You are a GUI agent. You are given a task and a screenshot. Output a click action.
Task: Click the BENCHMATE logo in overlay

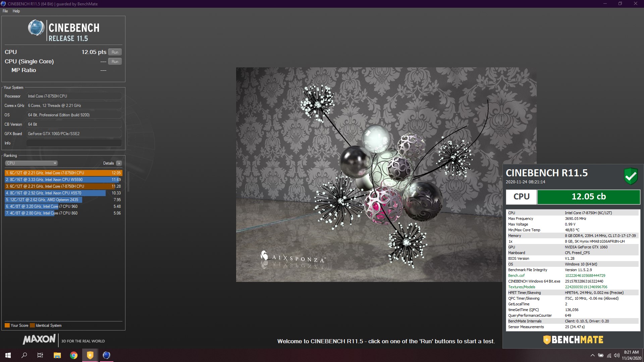tap(573, 340)
